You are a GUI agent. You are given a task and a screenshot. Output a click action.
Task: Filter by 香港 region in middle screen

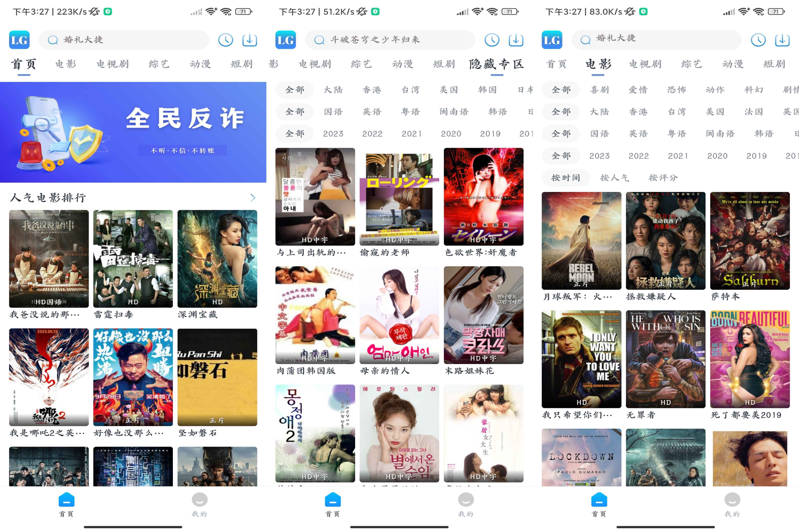372,90
